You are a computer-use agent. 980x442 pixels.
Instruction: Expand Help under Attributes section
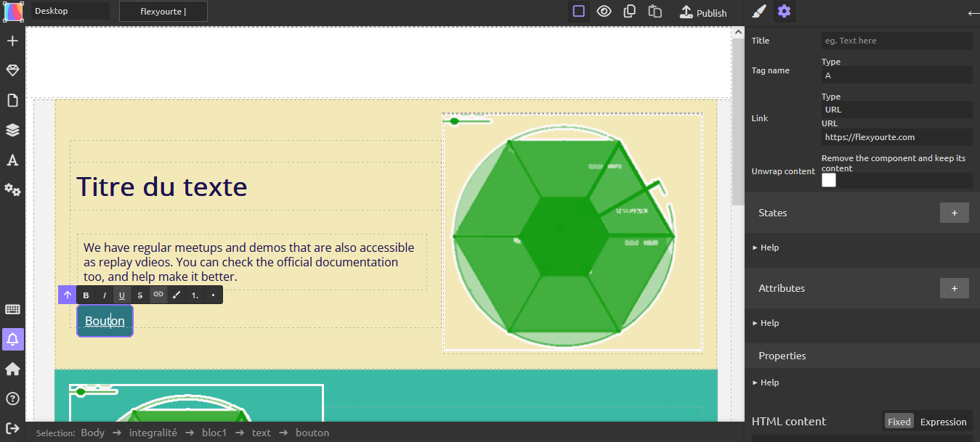(x=766, y=323)
